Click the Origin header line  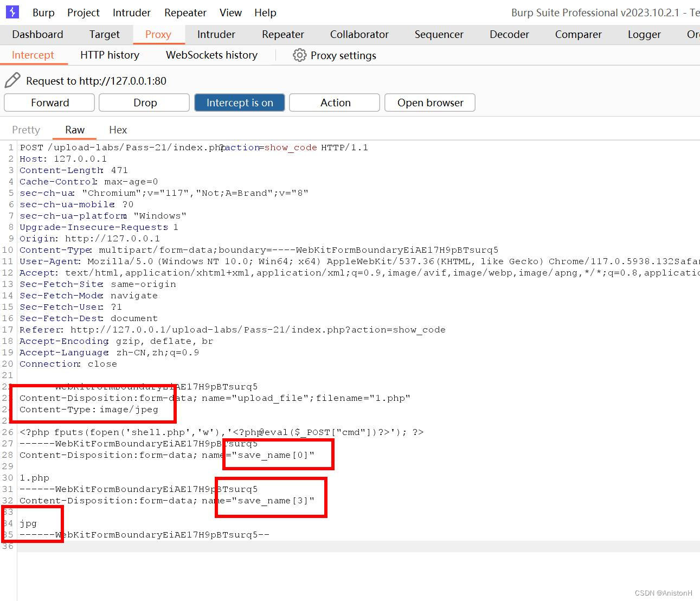(x=90, y=239)
